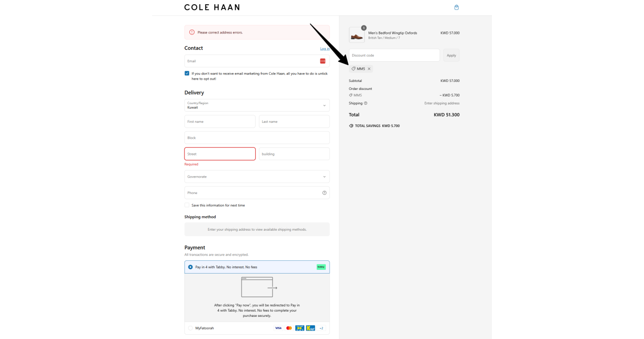Untick the email marketing opt-out checkbox
Viewport: 644px width, 339px height.
pyautogui.click(x=187, y=73)
